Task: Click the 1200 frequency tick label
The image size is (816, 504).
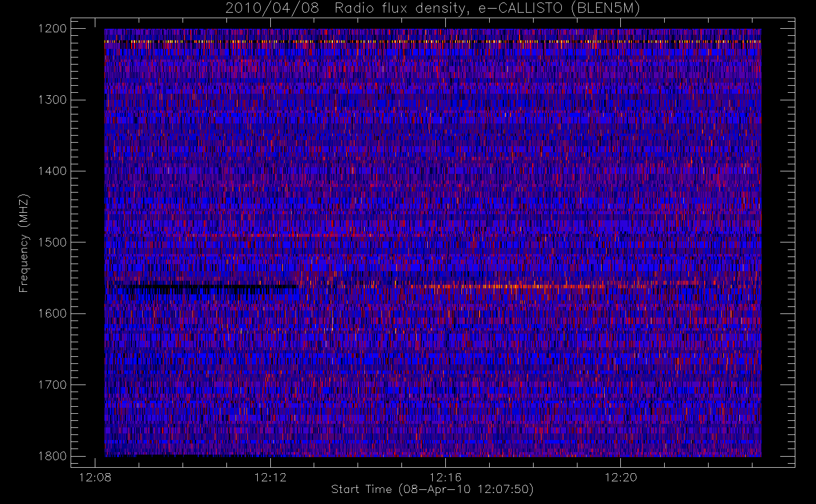Action: click(52, 29)
